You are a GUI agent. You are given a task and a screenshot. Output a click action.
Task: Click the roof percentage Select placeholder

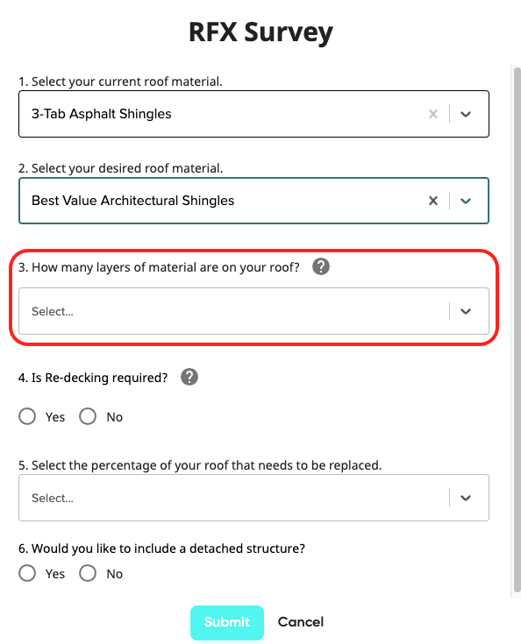tap(53, 498)
